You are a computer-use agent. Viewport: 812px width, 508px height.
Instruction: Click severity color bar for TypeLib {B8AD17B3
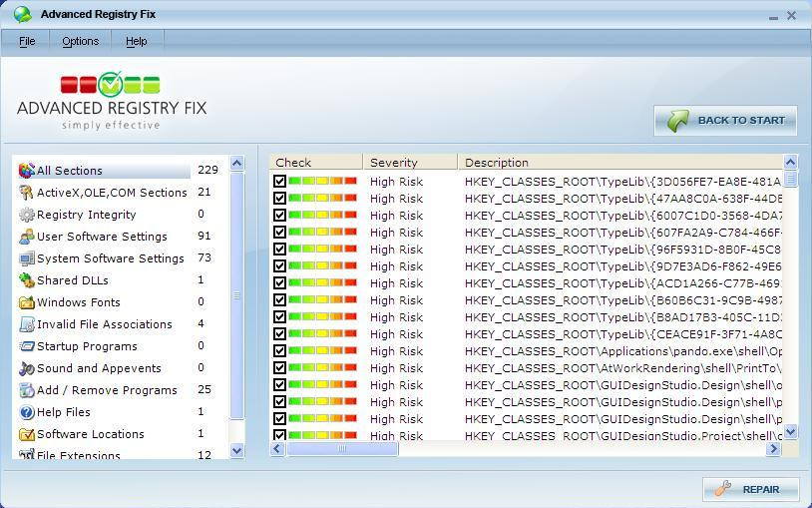(322, 316)
